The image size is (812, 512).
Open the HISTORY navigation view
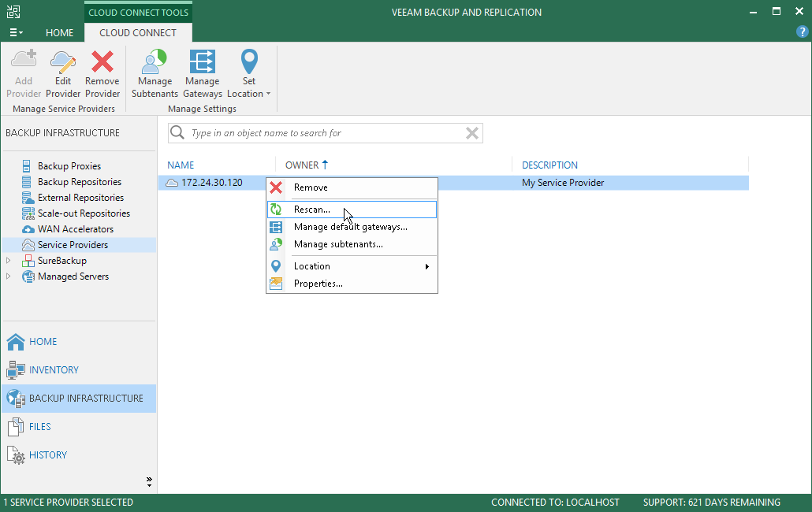(79, 455)
